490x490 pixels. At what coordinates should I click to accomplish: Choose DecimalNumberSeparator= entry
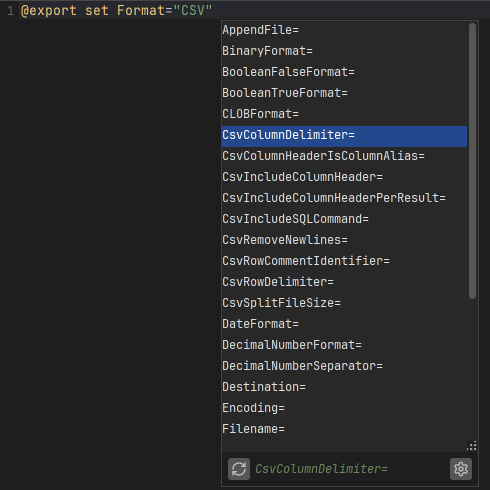[x=344, y=366]
